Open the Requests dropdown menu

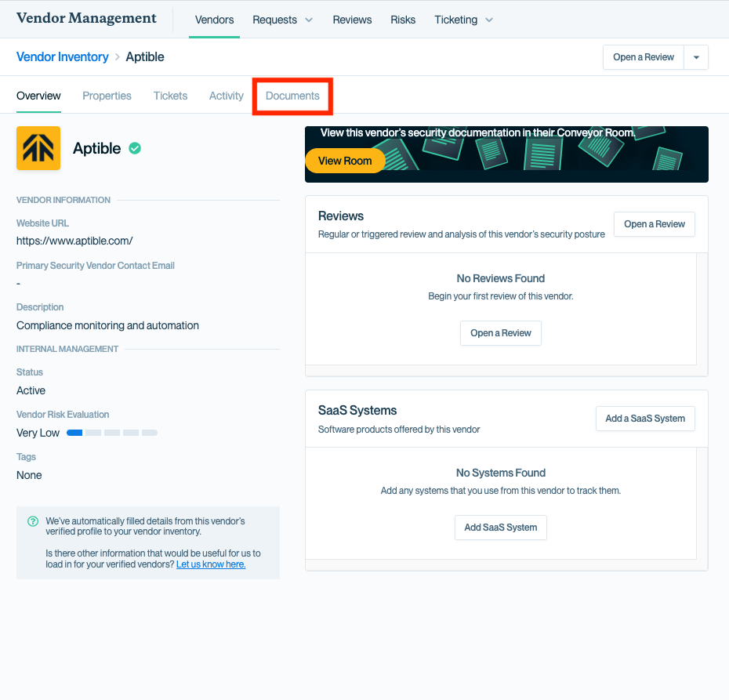[283, 20]
